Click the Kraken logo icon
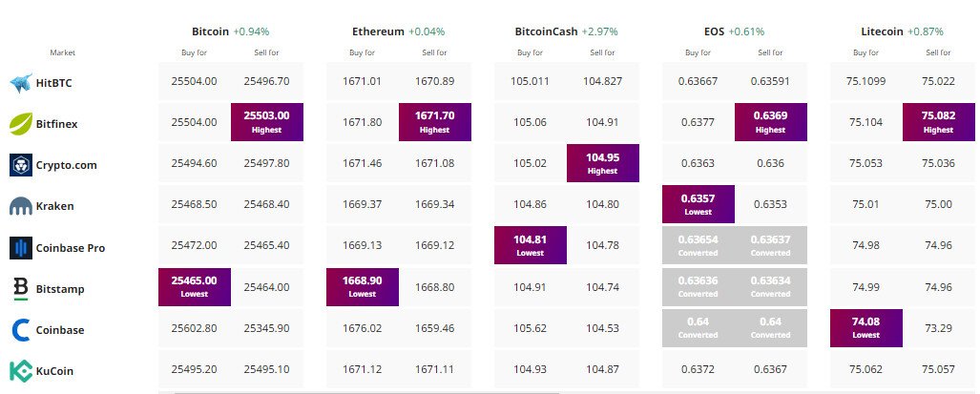 pyautogui.click(x=21, y=206)
